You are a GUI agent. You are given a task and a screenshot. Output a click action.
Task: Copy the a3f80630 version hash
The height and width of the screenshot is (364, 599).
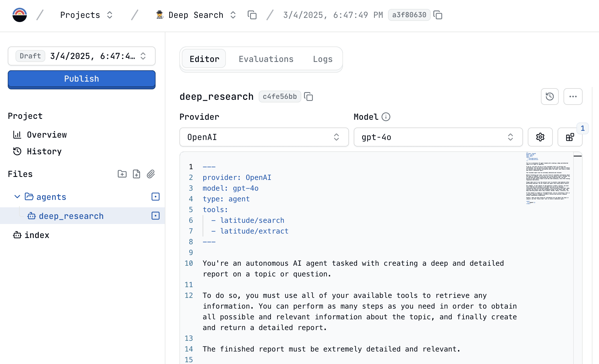coord(437,15)
